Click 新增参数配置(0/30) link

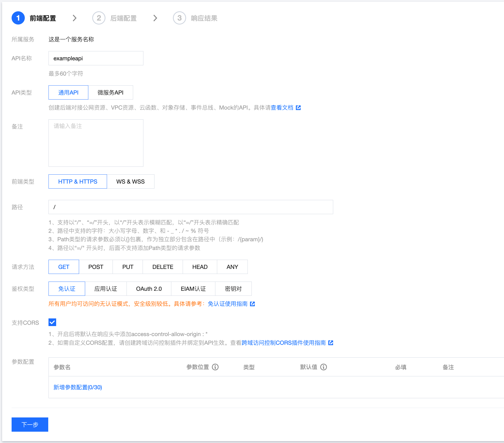click(78, 387)
